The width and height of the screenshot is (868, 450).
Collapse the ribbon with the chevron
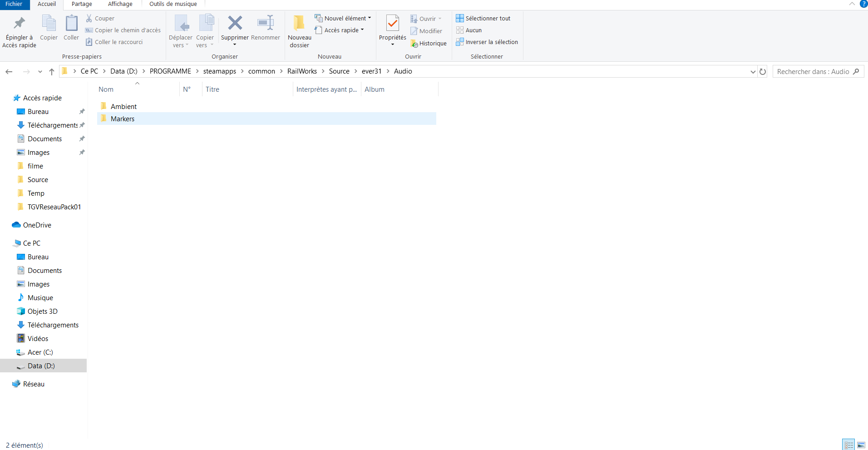tap(852, 4)
